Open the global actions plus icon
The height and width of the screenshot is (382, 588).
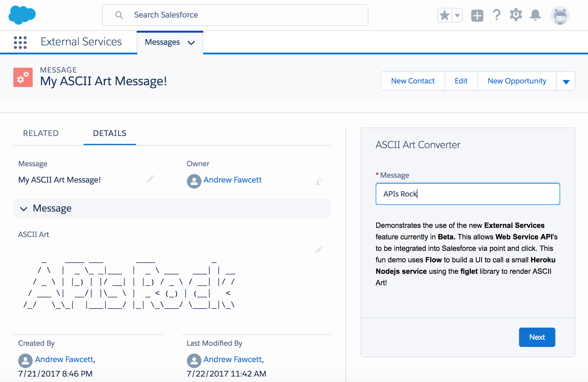pos(477,15)
